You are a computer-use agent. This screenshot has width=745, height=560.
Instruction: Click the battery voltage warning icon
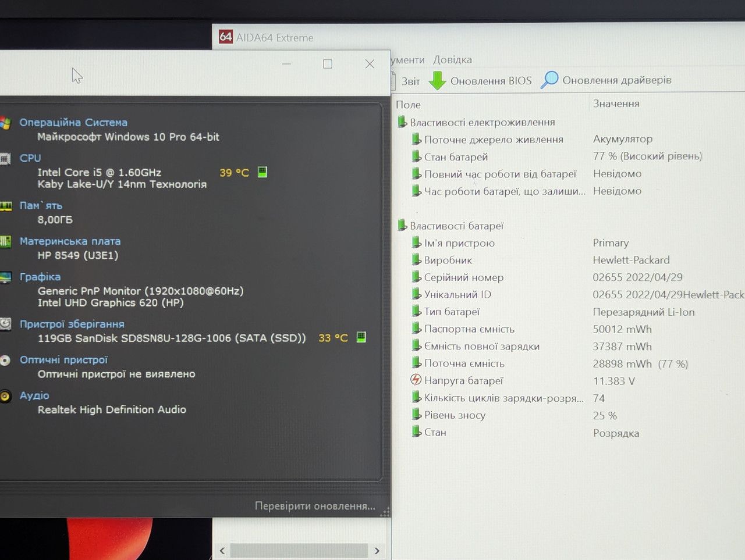416,380
